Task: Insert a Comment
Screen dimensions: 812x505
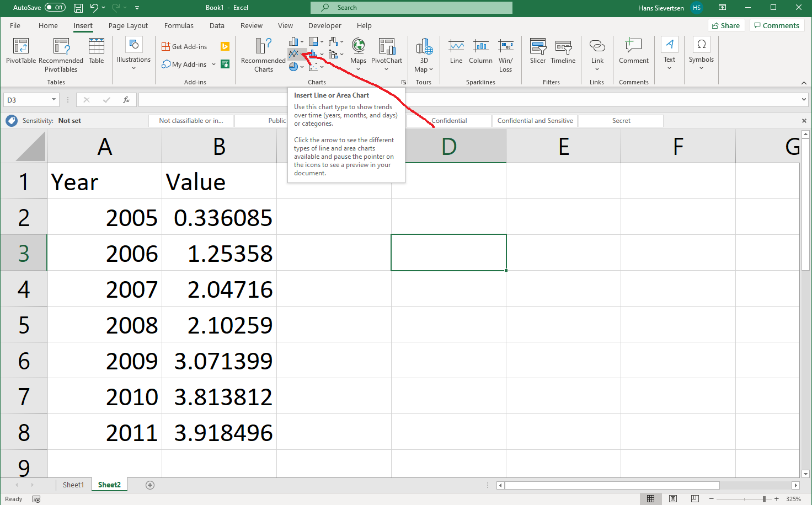Action: [633, 51]
